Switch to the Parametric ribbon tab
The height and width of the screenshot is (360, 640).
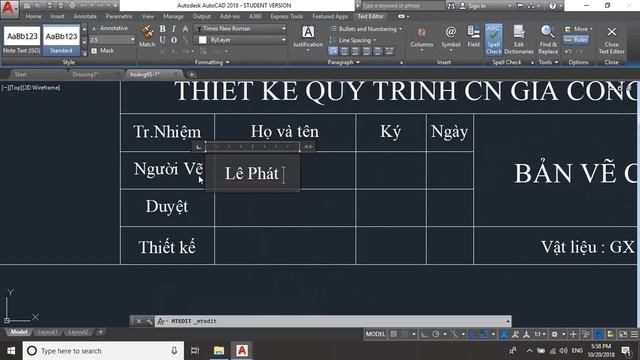119,16
